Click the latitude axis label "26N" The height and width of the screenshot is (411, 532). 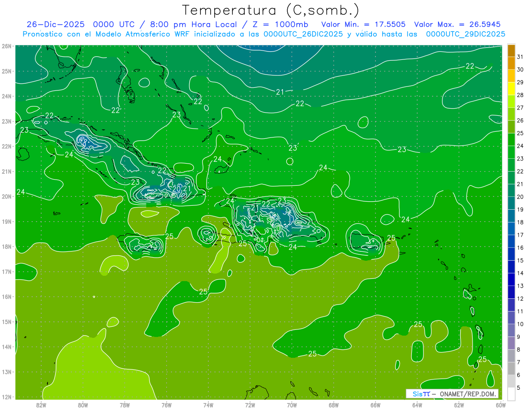(x=6, y=46)
